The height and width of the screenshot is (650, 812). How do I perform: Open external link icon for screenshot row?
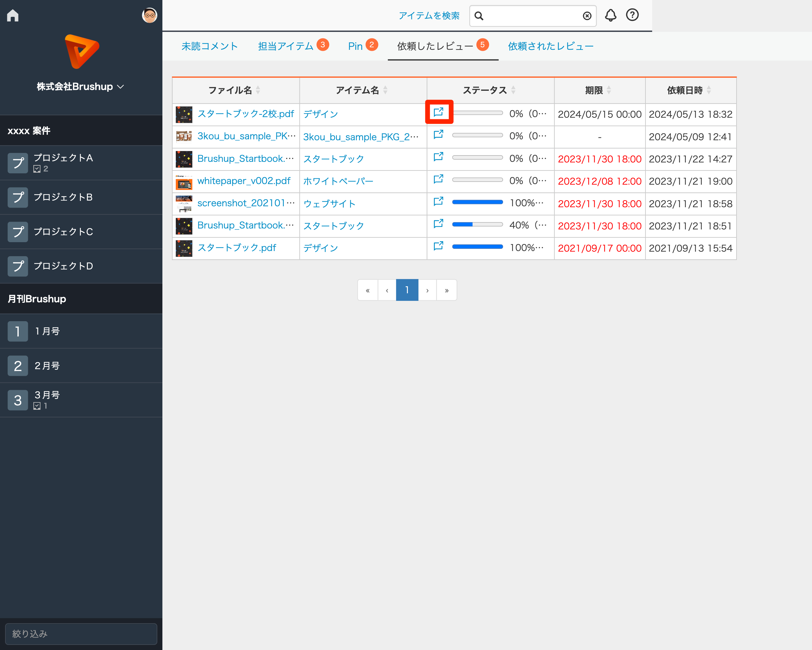(438, 201)
